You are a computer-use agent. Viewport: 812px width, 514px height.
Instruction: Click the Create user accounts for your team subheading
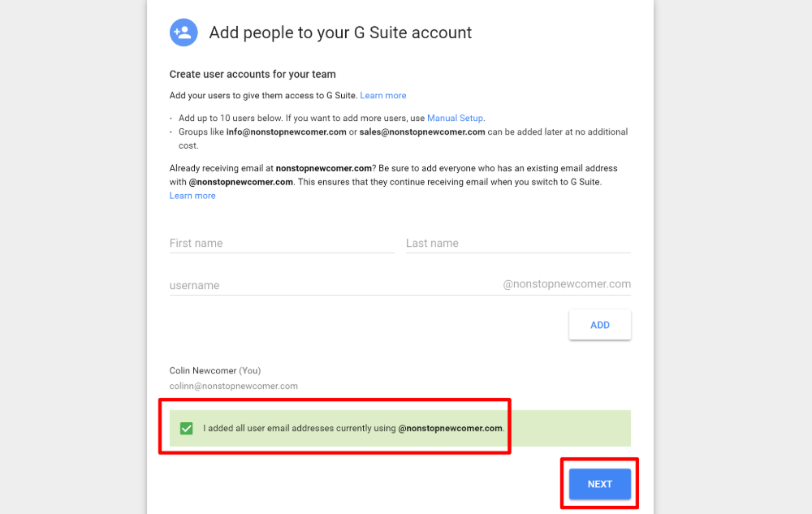[x=253, y=75]
